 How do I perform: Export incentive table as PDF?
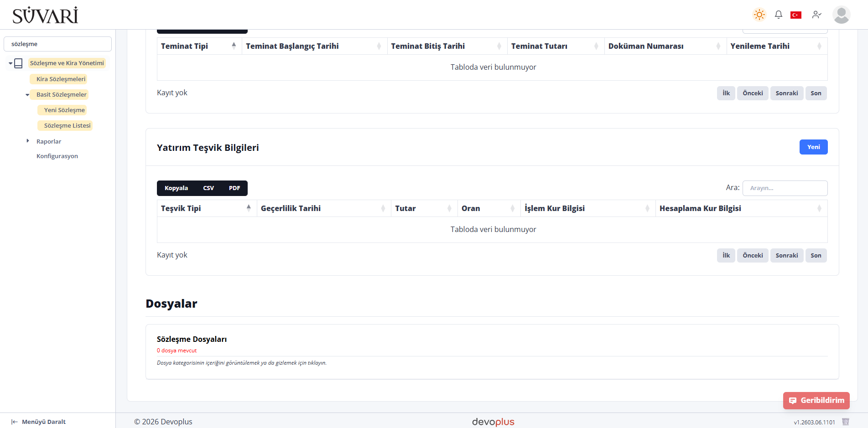[x=234, y=188]
